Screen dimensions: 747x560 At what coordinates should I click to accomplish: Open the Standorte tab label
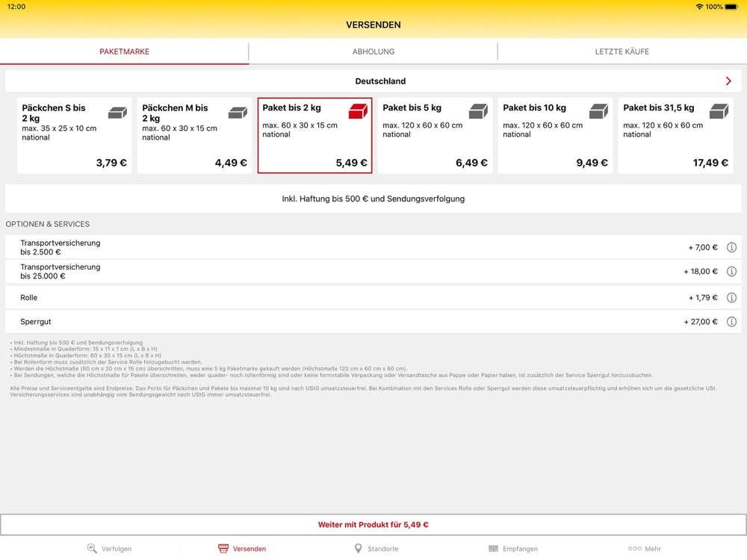[383, 549]
